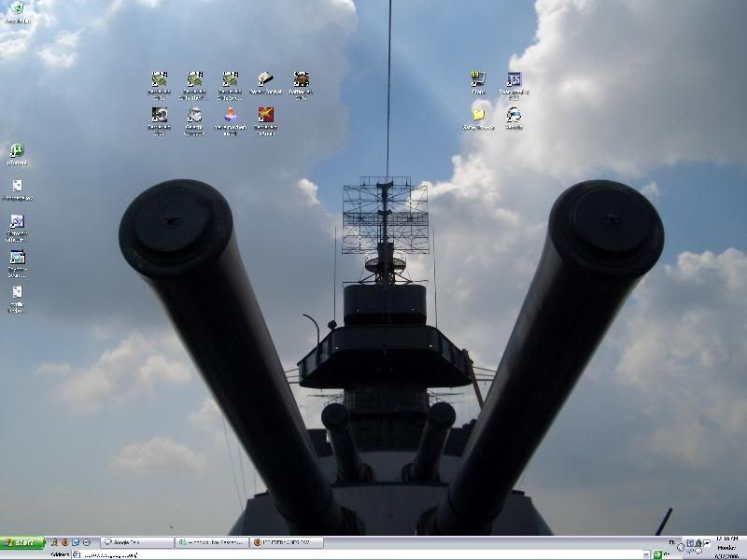Launch the Battlefield 1942 Secr... shortcut
Screen dimensions: 747x560
pyautogui.click(x=230, y=86)
